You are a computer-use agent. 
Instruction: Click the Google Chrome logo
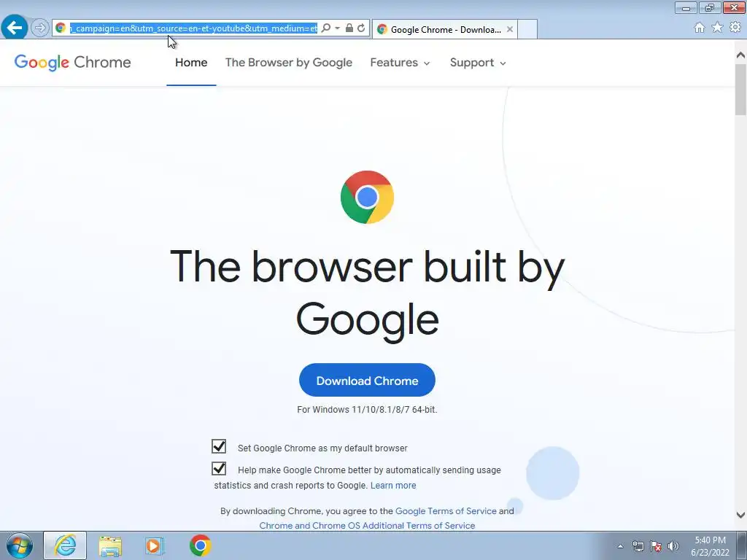(72, 63)
